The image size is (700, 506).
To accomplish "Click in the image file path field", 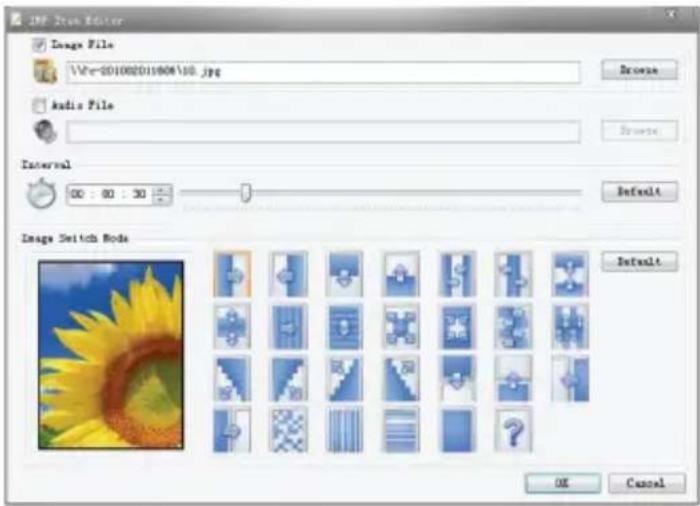I will [x=324, y=72].
